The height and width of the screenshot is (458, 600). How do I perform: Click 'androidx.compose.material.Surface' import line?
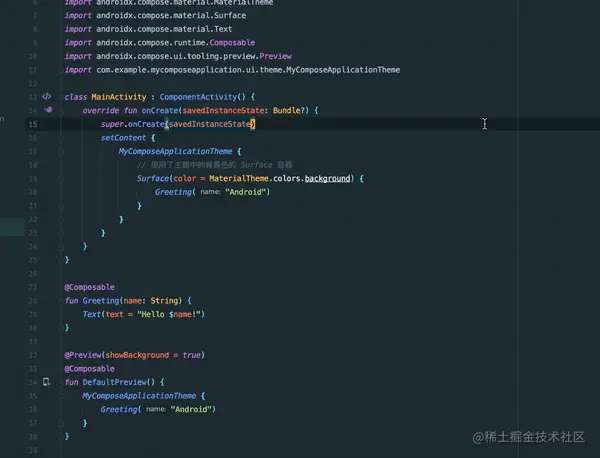tap(171, 15)
